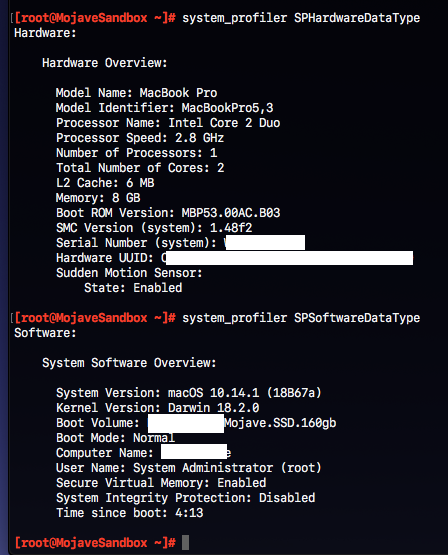Click the SMC Version 1.48f2 line
The width and height of the screenshot is (448, 555).
[154, 228]
